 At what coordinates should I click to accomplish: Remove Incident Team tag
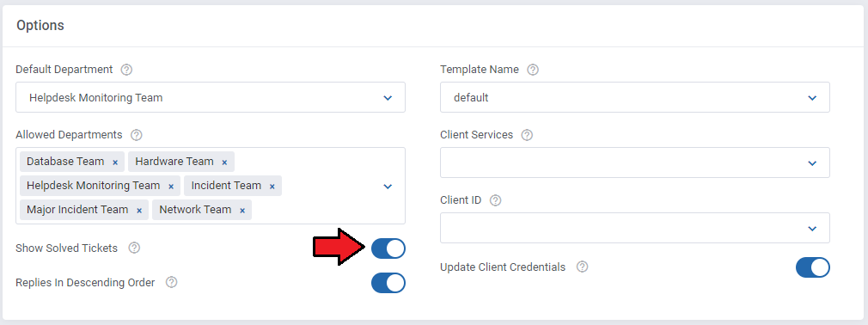[x=272, y=187]
